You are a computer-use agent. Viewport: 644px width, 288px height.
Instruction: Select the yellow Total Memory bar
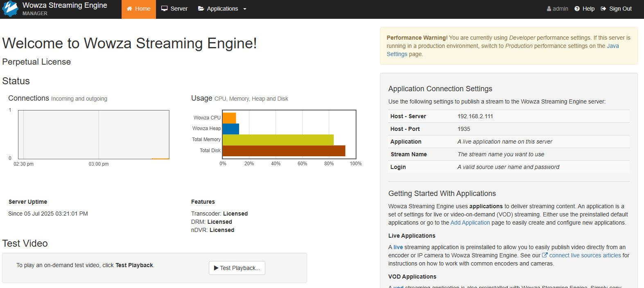tap(278, 140)
